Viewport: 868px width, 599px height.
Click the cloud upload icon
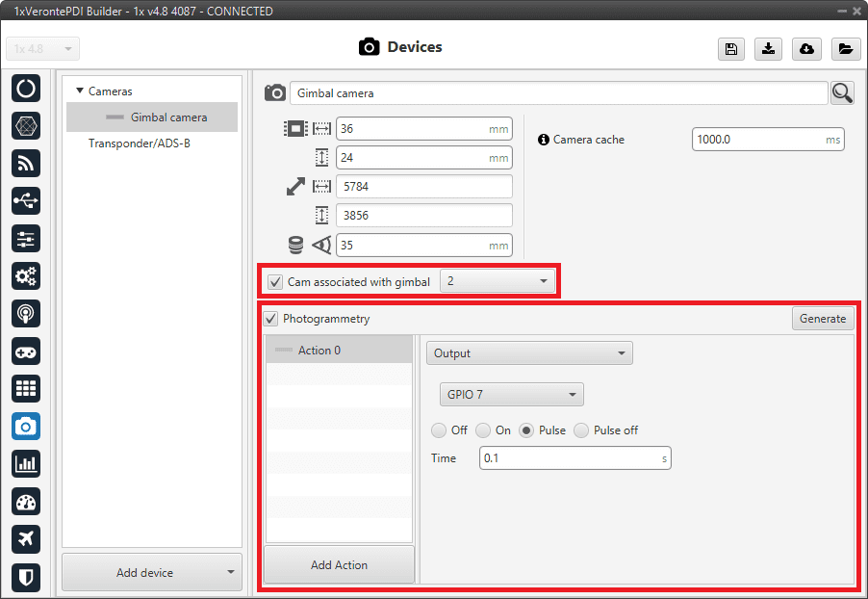tap(806, 49)
